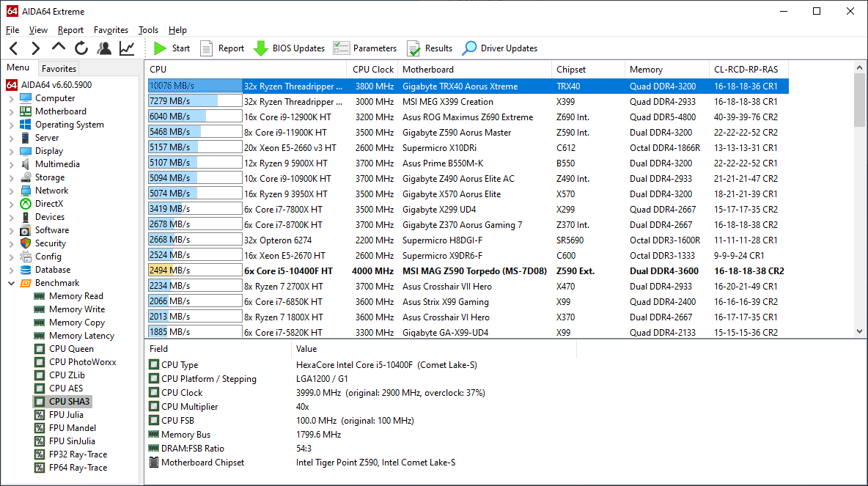Click the results list scroll-down arrow
This screenshot has height=486, width=868.
pyautogui.click(x=859, y=331)
